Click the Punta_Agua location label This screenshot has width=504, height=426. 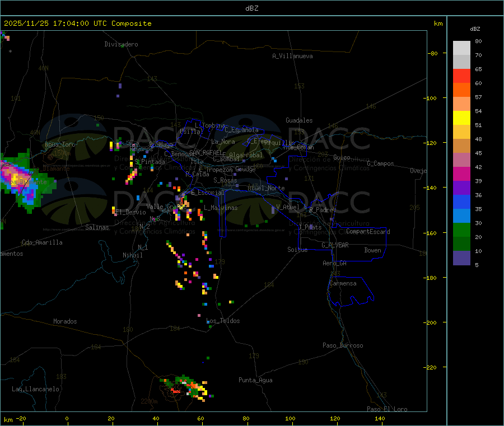point(255,380)
